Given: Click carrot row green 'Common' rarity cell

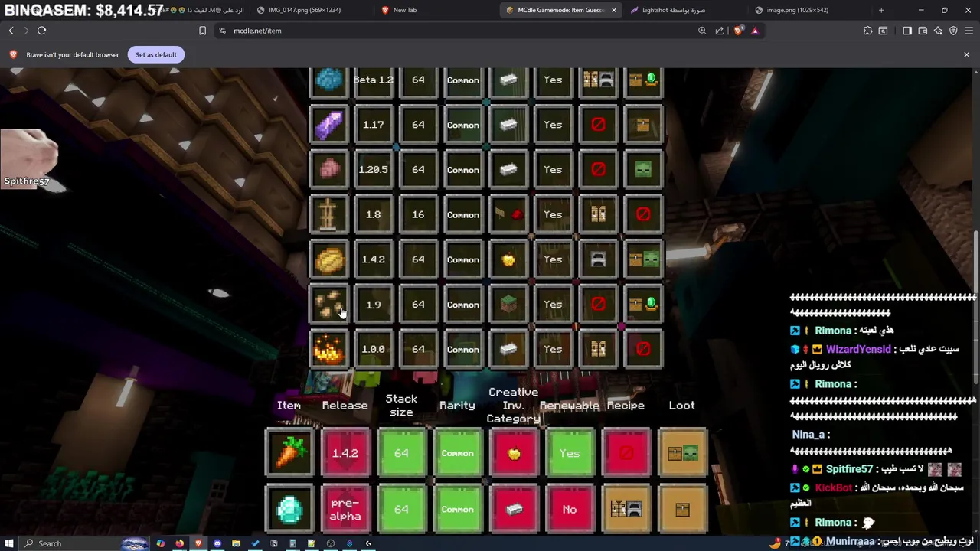Looking at the screenshot, I should point(457,453).
